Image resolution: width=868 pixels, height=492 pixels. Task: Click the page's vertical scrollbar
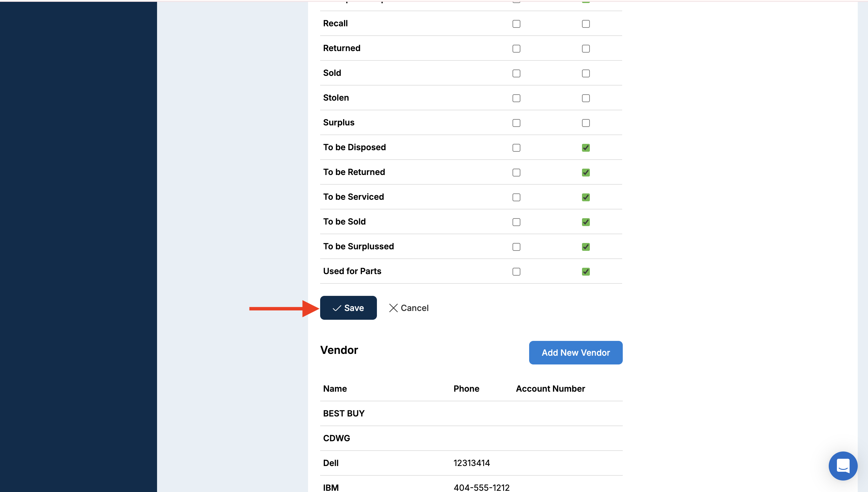coord(863,237)
